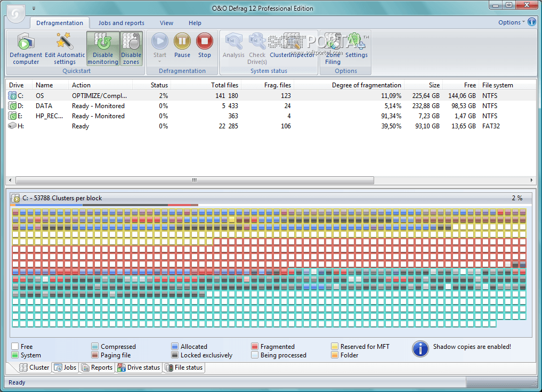542x392 pixels.
Task: Open the View ribbon tab
Action: (166, 23)
